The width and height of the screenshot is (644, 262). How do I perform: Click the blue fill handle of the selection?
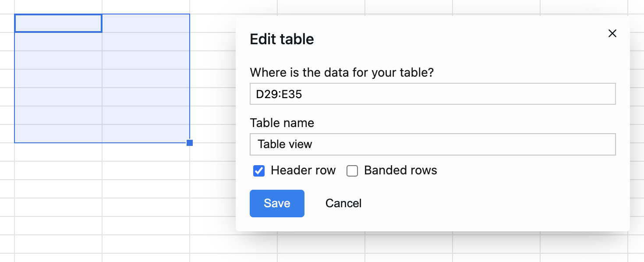pyautogui.click(x=190, y=143)
